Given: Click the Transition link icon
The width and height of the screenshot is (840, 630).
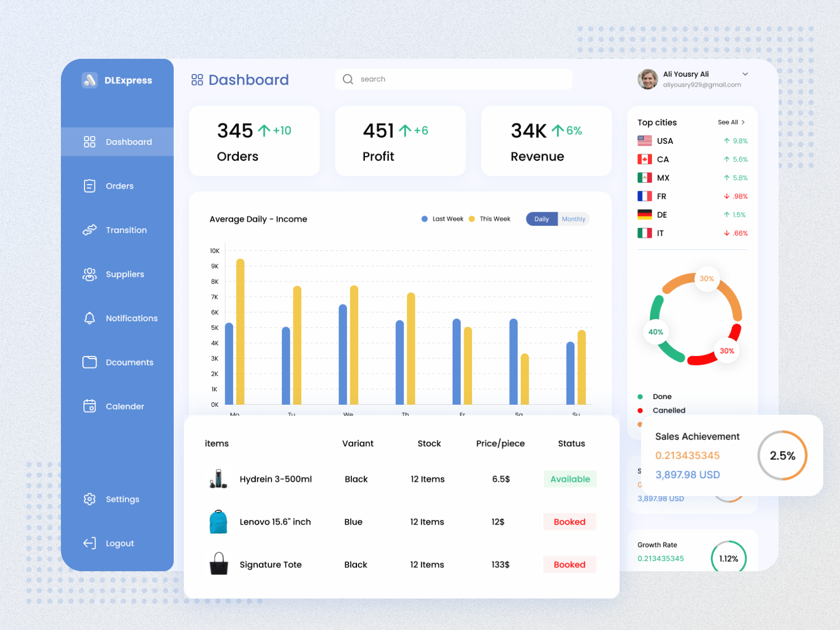Looking at the screenshot, I should click(x=89, y=230).
